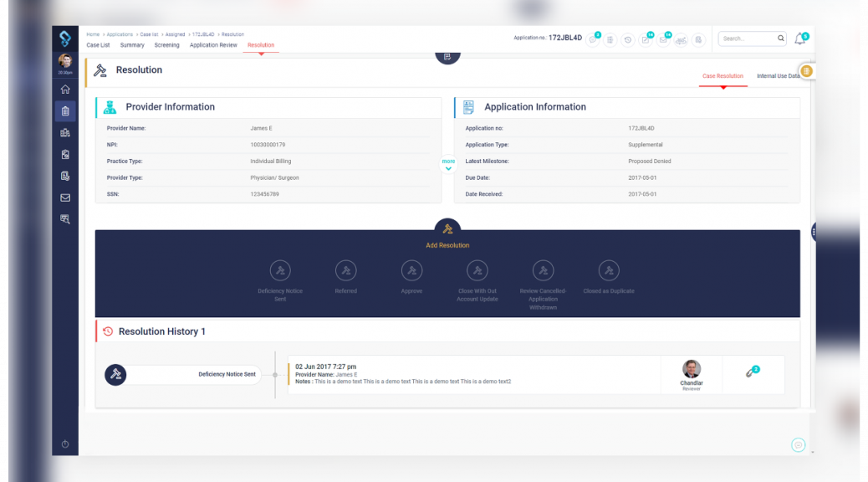This screenshot has height=482, width=868.
Task: Click the orange floating list button
Action: [x=807, y=71]
